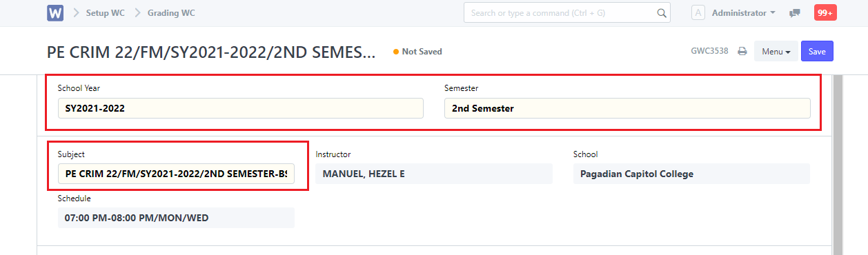The image size is (868, 255).
Task: Click the Instructor field MANUEL, HEZEL E
Action: [x=434, y=174]
